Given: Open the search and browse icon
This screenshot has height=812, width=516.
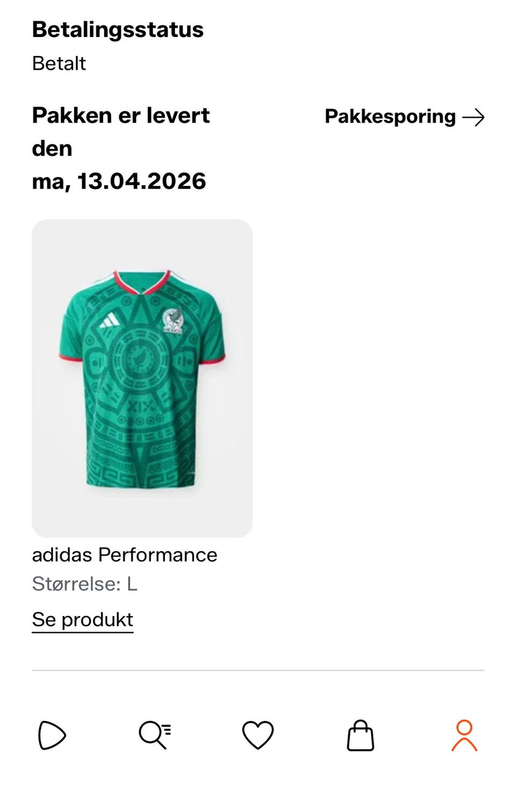Looking at the screenshot, I should (x=155, y=735).
